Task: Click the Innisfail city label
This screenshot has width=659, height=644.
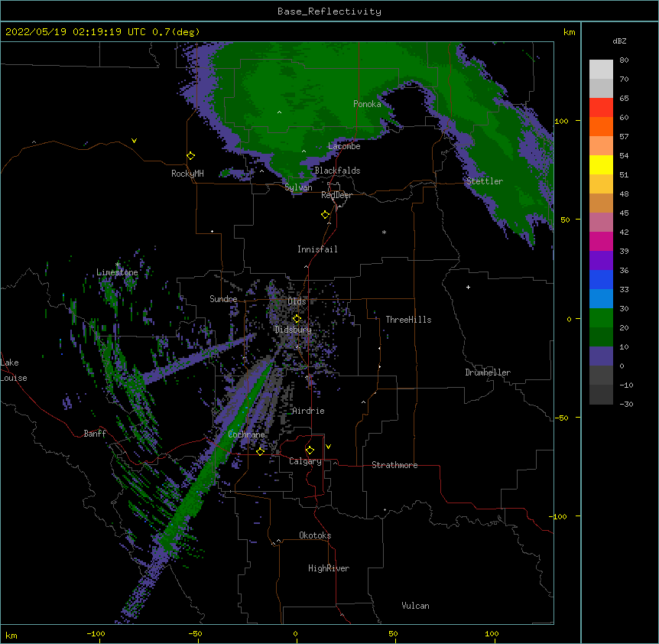Action: point(317,249)
